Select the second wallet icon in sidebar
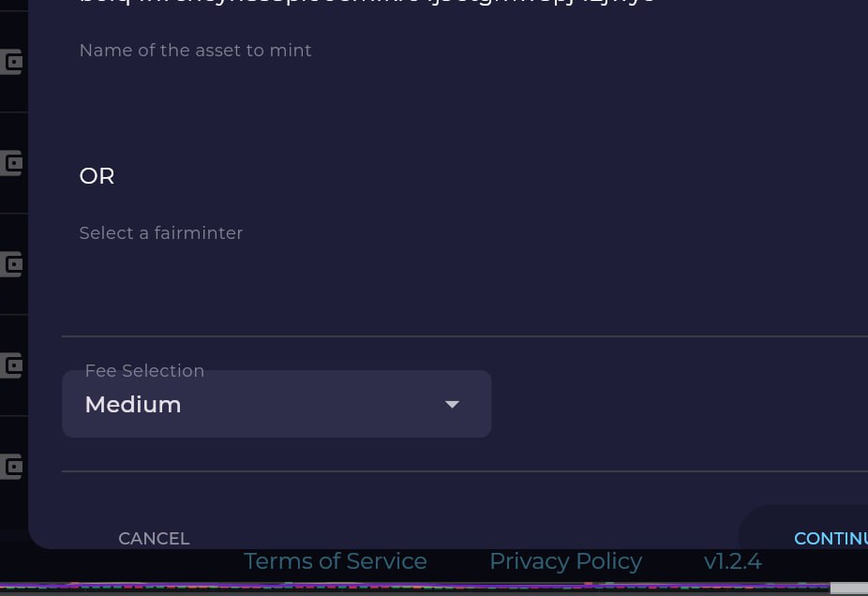The height and width of the screenshot is (596, 868). tap(11, 163)
